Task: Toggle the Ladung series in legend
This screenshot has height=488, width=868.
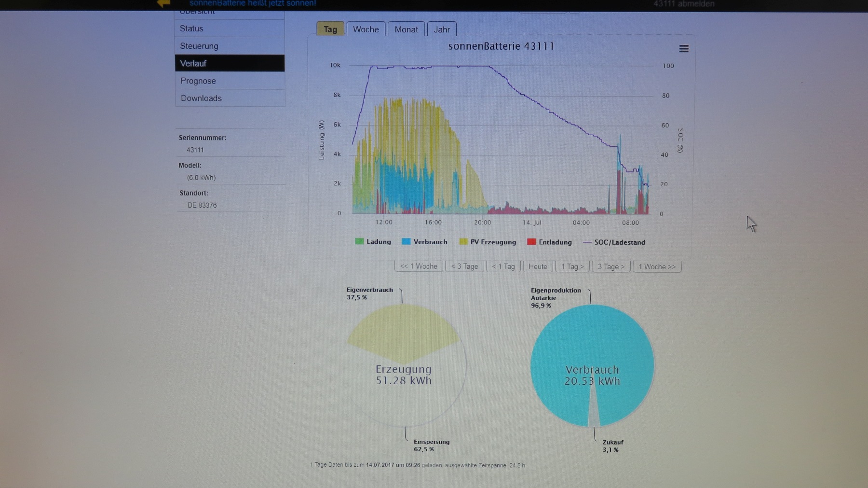Action: (373, 242)
